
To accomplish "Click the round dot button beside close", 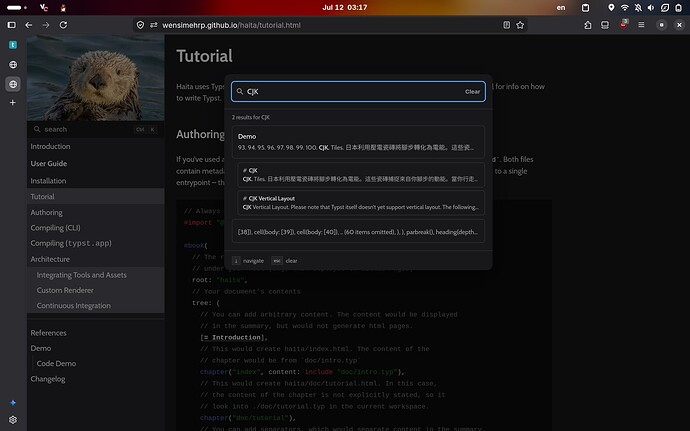I will [x=661, y=25].
